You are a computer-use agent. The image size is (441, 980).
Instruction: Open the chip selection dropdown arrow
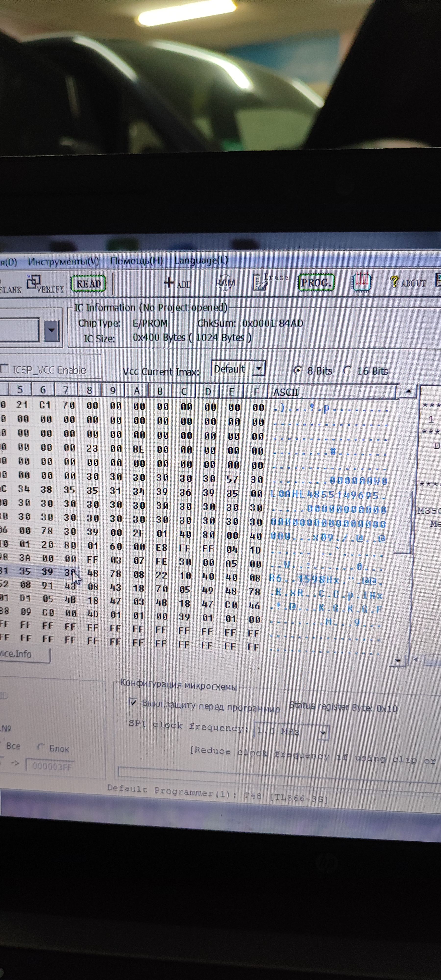(51, 330)
